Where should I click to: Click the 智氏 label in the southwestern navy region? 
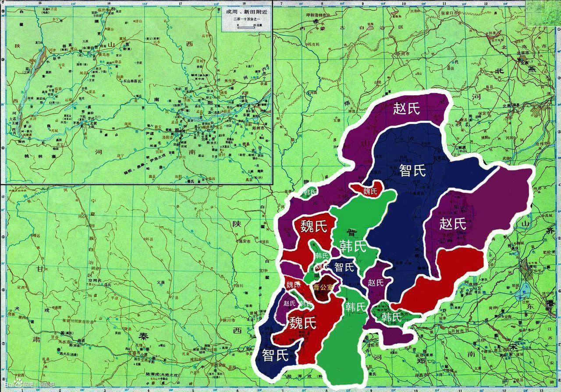[275, 355]
